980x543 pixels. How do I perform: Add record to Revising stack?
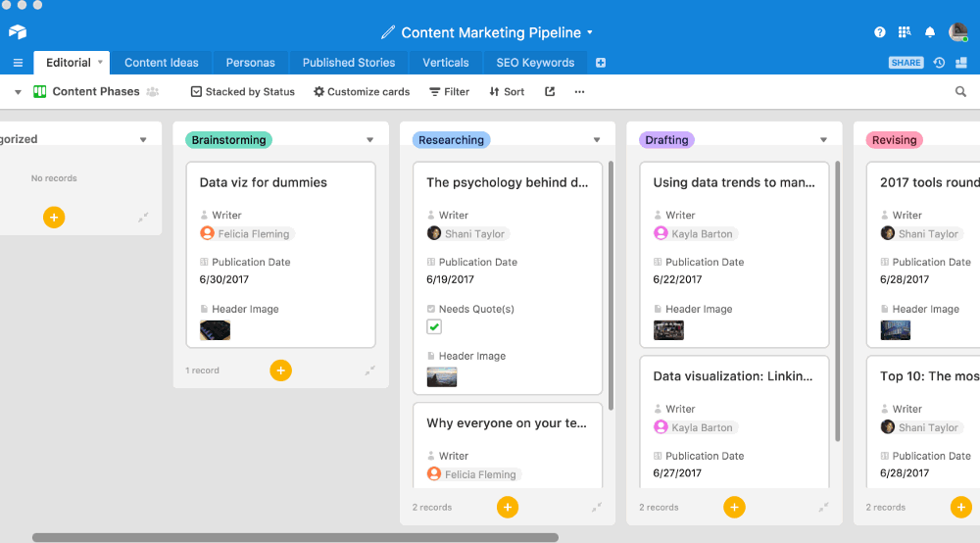[961, 508]
